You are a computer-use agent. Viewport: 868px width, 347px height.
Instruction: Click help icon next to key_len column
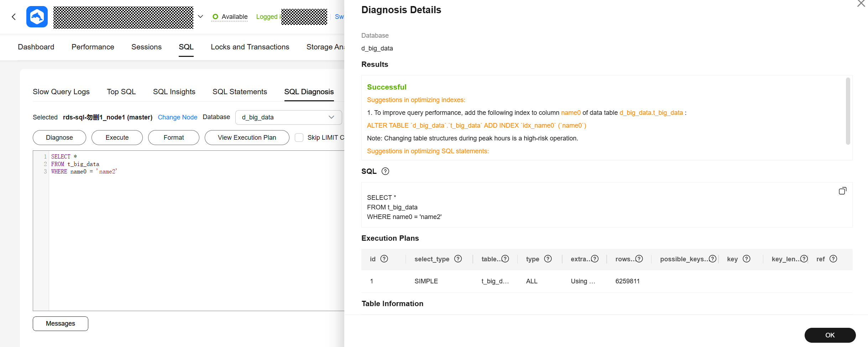coord(804,259)
